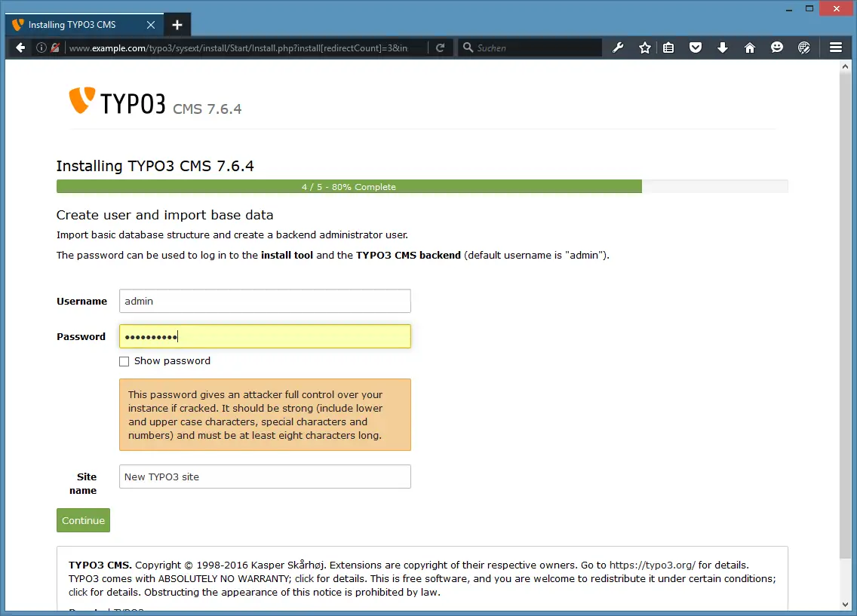857x616 pixels.
Task: Click the green Continue button
Action: coord(83,520)
